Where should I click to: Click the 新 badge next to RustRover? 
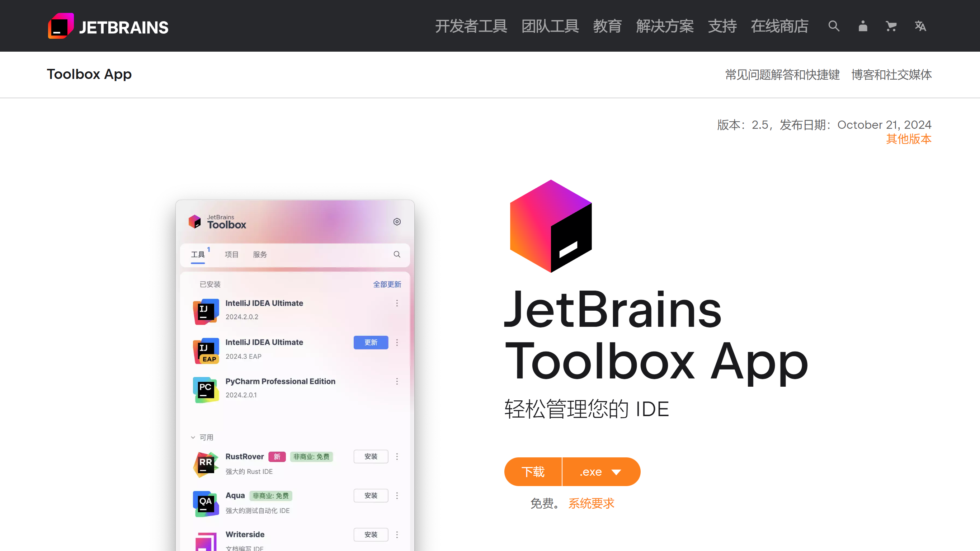pyautogui.click(x=277, y=457)
